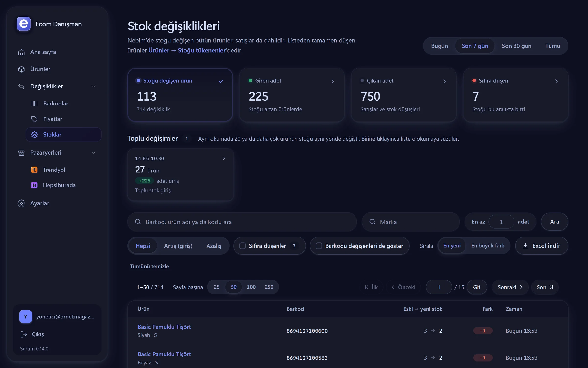Click Tümünü temizle to clear filters
Viewport: 588px width, 368px height.
[149, 266]
